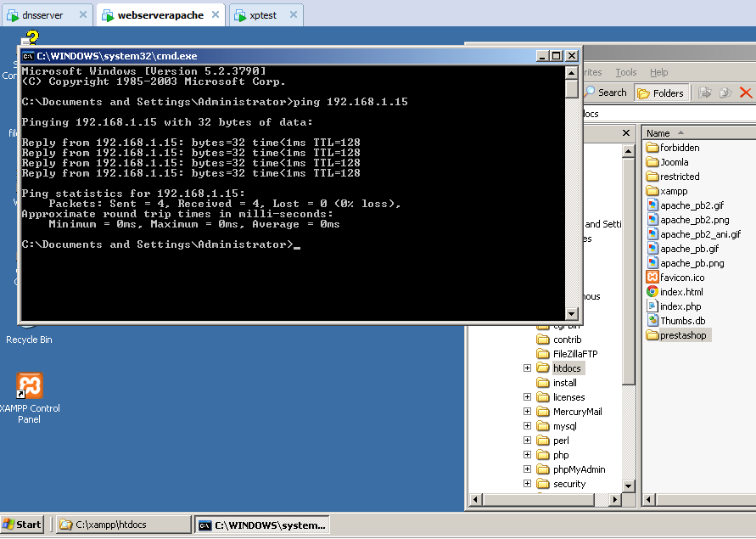Screen dimensions: 756x539
Task: Select contrib folder in tree
Action: [x=559, y=340]
